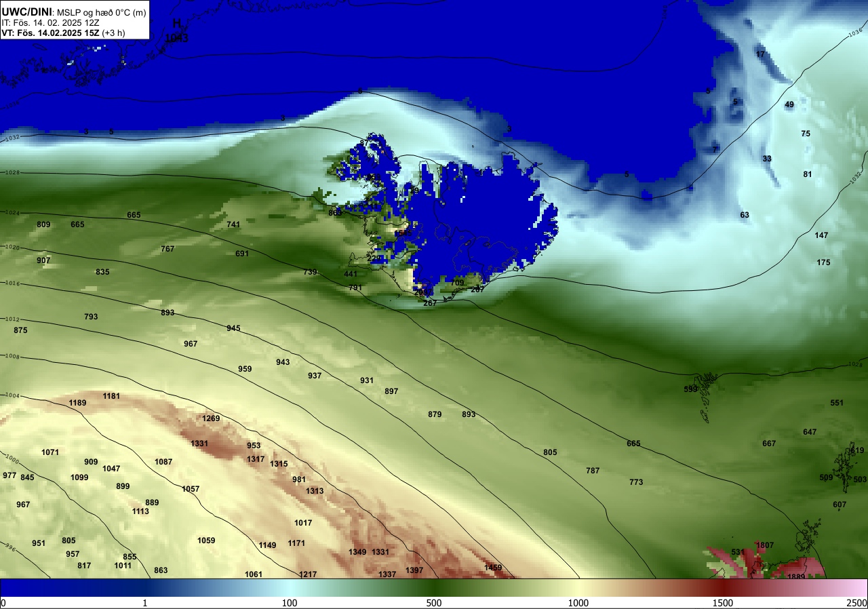The width and height of the screenshot is (868, 609).
Task: Click the 773 height value
Action: click(x=636, y=482)
